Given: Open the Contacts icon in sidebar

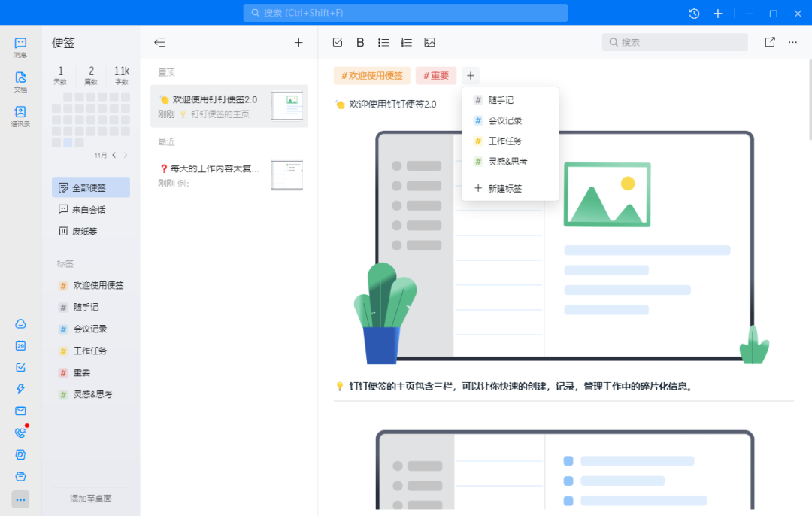Looking at the screenshot, I should (20, 116).
